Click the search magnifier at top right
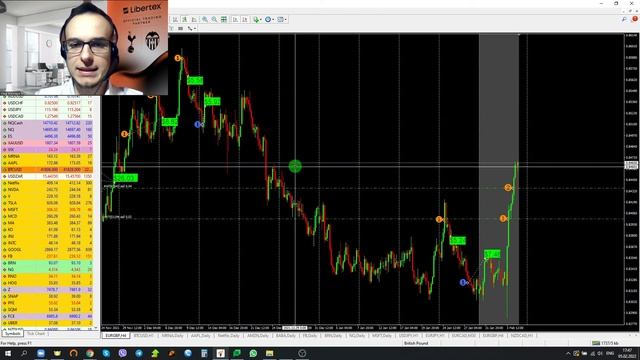This screenshot has width=640, height=360. coord(624,19)
